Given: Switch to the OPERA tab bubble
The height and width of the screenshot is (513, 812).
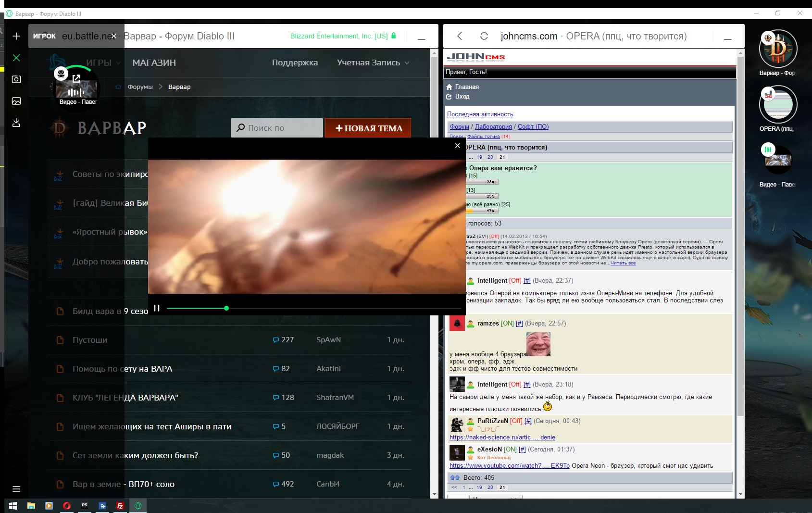Looking at the screenshot, I should coord(778,104).
